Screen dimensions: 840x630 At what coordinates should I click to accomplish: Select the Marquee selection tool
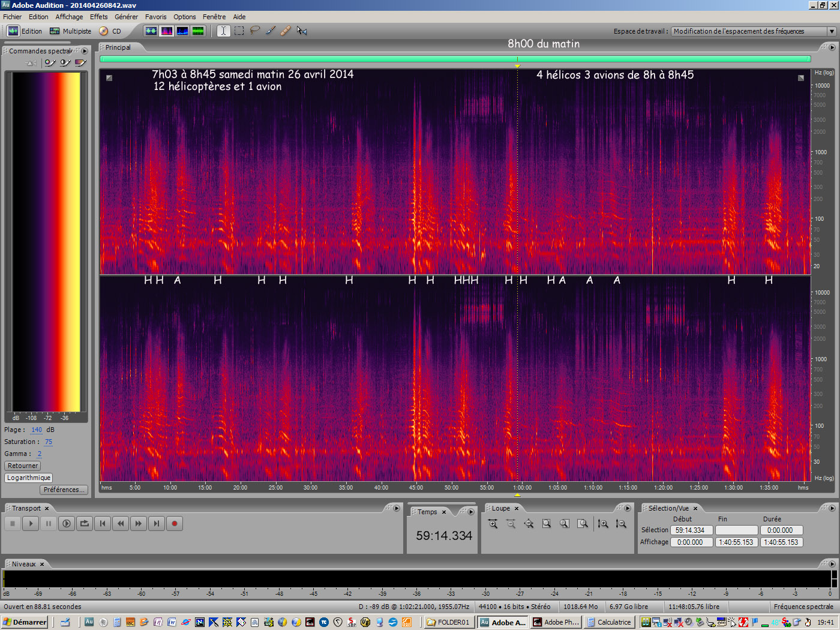[x=239, y=31]
